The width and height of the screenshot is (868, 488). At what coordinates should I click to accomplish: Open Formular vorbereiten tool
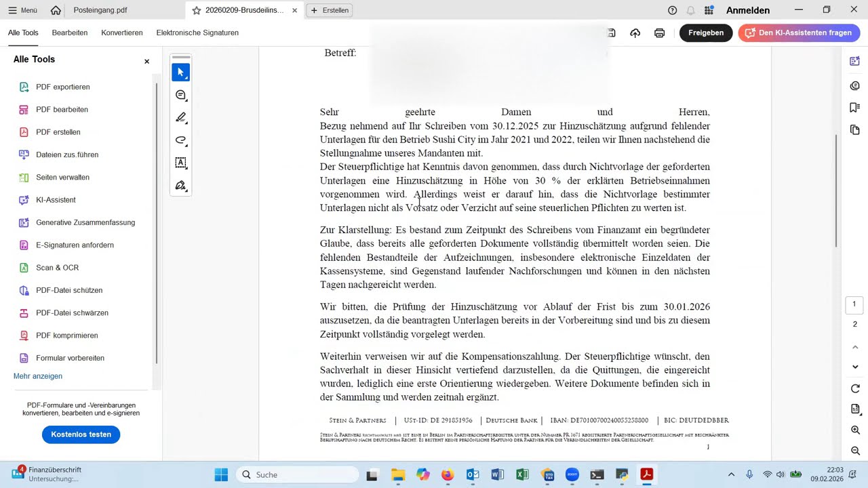70,358
